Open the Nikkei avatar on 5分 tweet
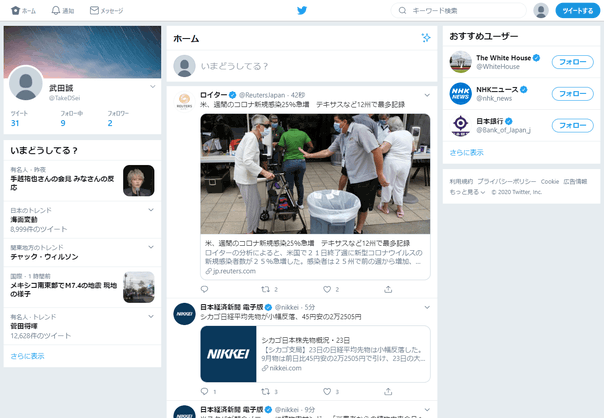This screenshot has width=604, height=418. (184, 314)
